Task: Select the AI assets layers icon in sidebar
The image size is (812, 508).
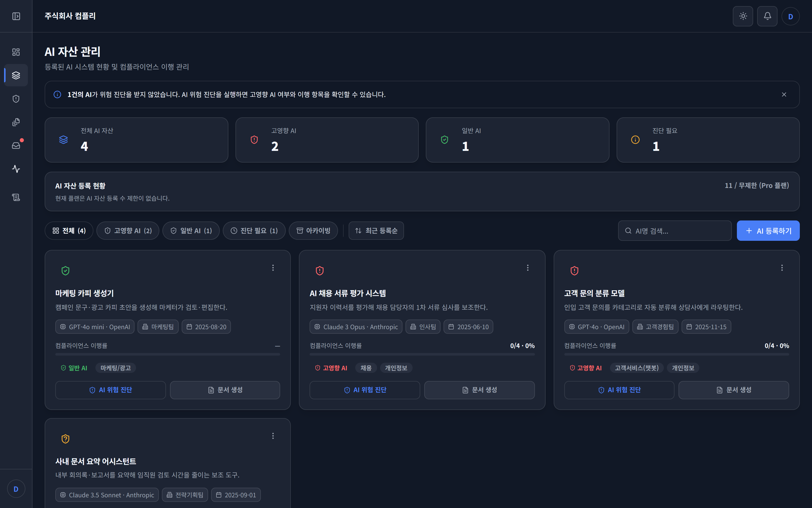Action: pos(16,75)
